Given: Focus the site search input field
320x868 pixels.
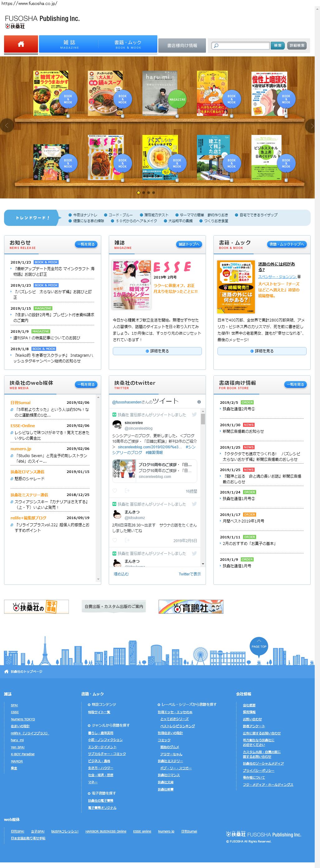Looking at the screenshot, I should pos(241,46).
